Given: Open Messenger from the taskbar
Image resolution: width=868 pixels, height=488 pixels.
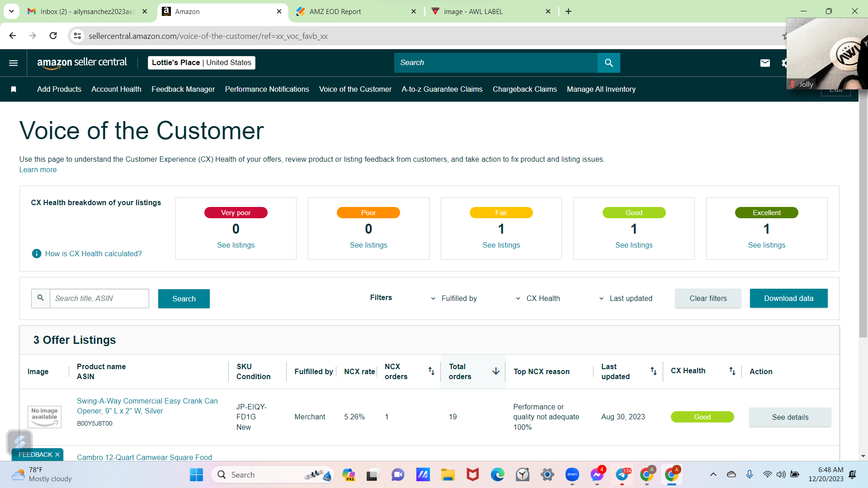Looking at the screenshot, I should coord(597,475).
